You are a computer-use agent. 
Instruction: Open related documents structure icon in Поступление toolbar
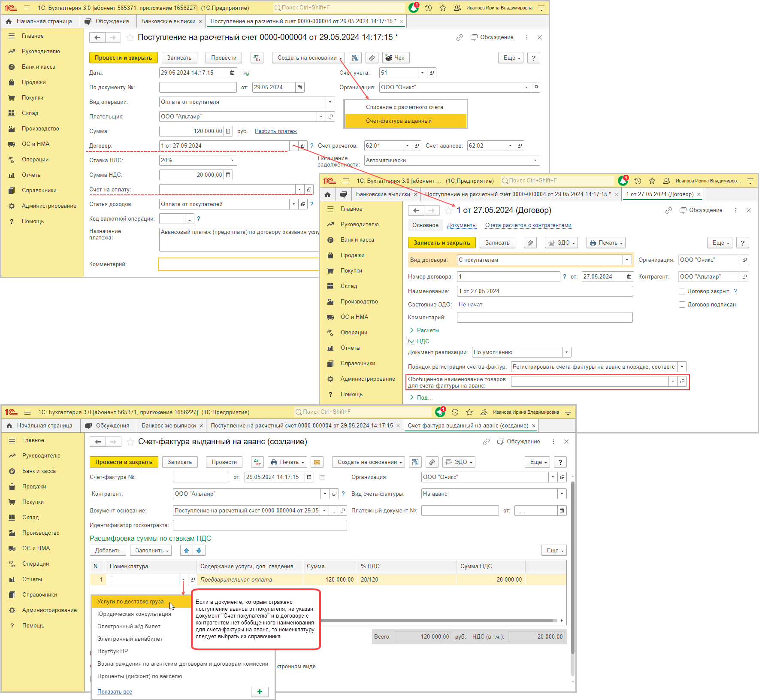point(355,58)
